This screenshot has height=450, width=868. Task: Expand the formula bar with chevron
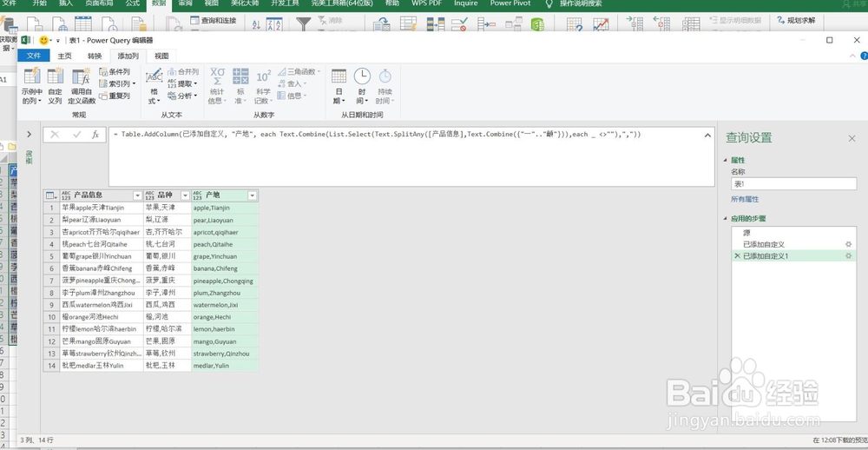tap(707, 135)
